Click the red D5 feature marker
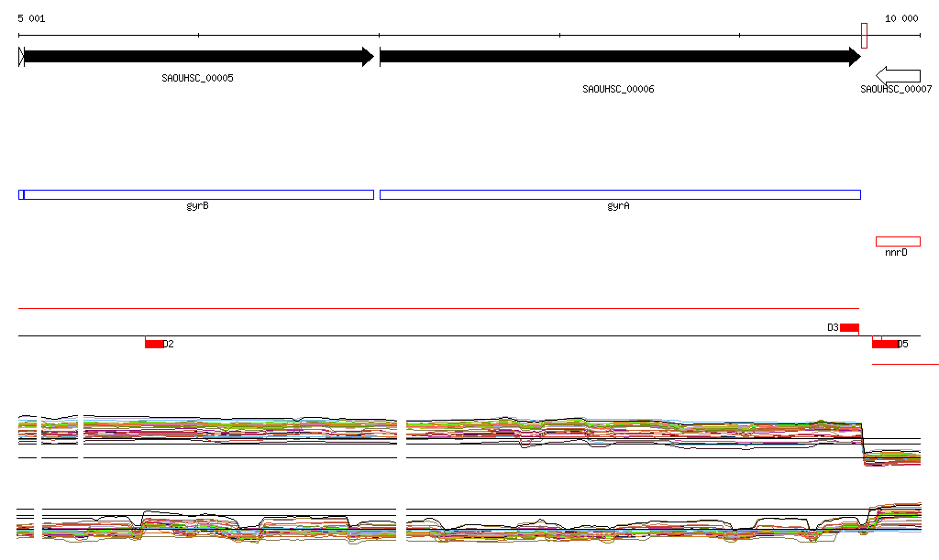Viewport: 939px width, 560px height. (x=885, y=344)
